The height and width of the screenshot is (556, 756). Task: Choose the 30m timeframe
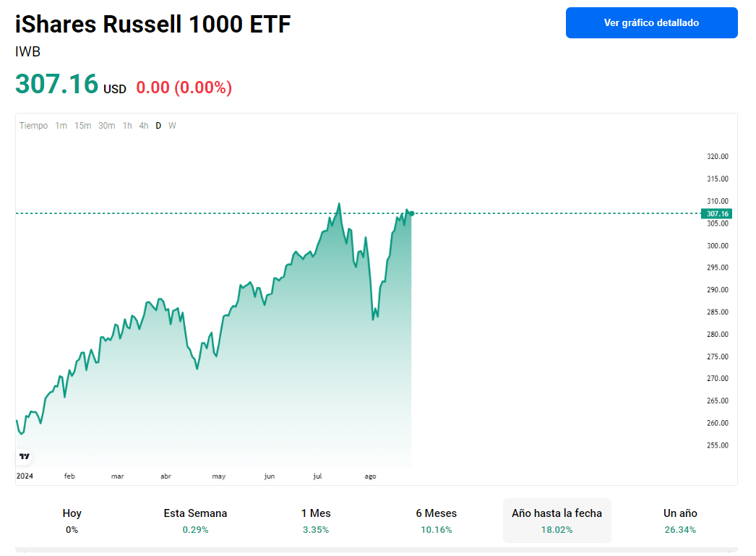coord(107,126)
